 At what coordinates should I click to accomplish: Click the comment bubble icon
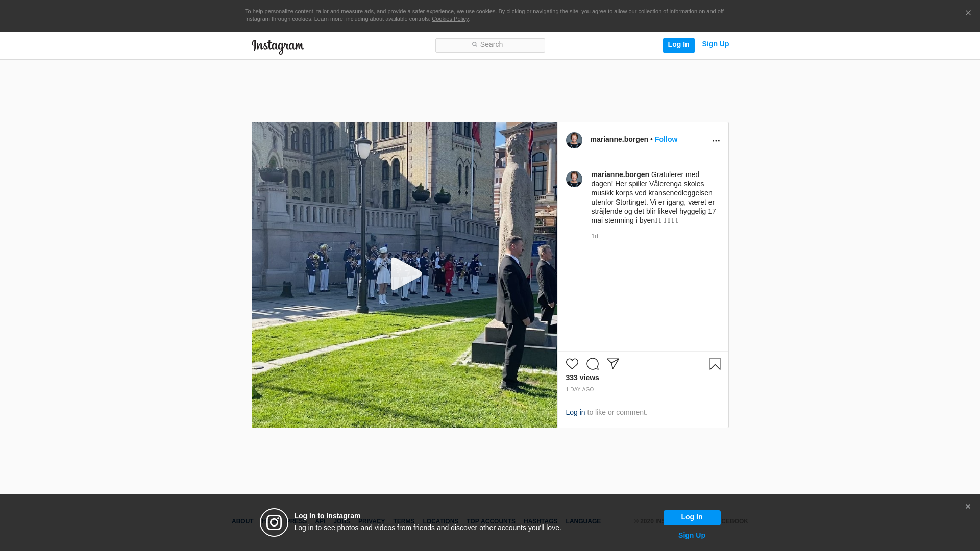[x=593, y=364]
